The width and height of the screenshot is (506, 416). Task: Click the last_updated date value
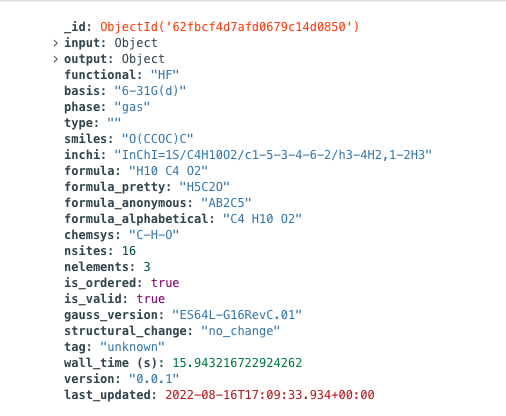[270, 395]
